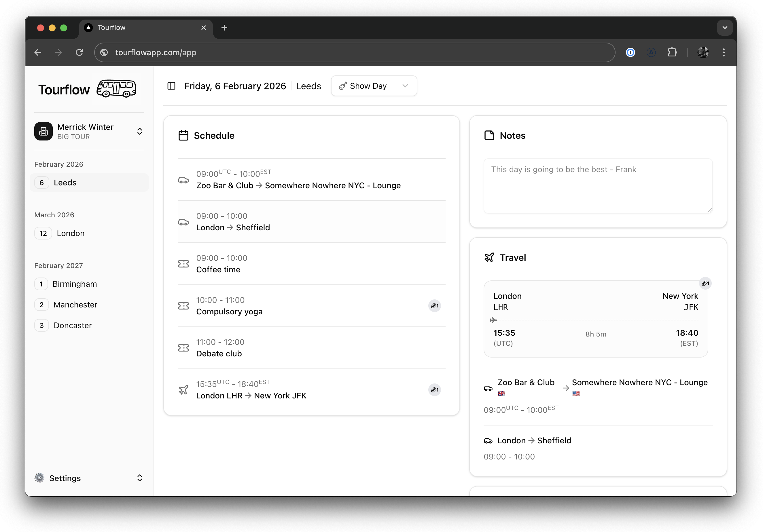Click the tour bus illustration beside the Tourflow logo
Viewport: 763px width, 532px height.
(116, 88)
